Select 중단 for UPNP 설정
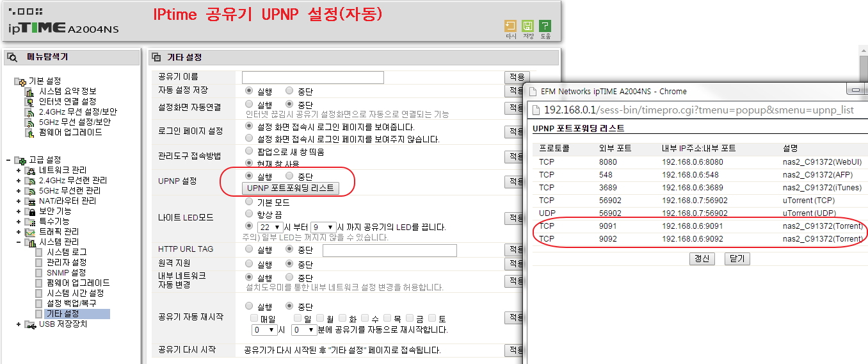Screen dimensions: 868x364 coord(289,176)
